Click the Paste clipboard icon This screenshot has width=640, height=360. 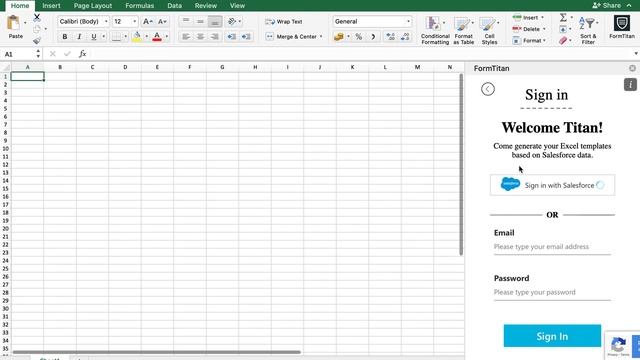pos(14,23)
